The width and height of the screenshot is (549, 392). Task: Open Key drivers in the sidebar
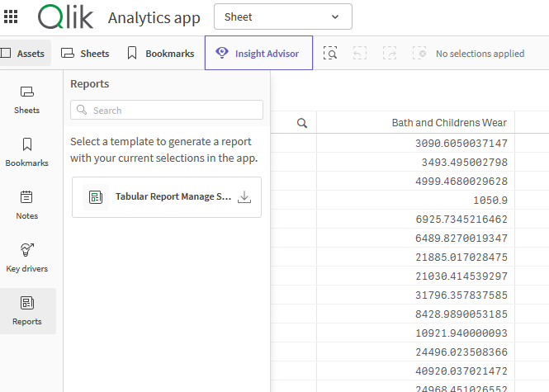click(x=27, y=257)
